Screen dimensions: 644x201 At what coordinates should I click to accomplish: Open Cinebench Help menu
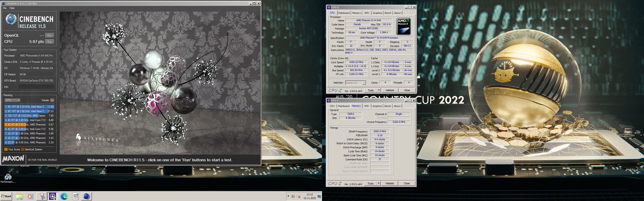click(x=12, y=8)
